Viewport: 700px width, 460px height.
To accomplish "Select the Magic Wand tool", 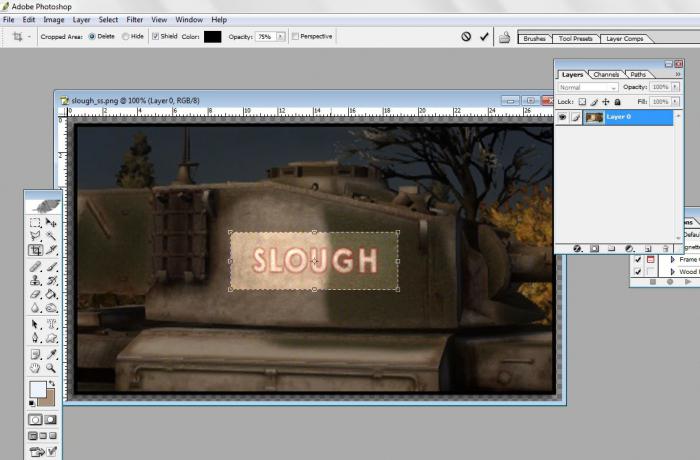I will click(51, 236).
